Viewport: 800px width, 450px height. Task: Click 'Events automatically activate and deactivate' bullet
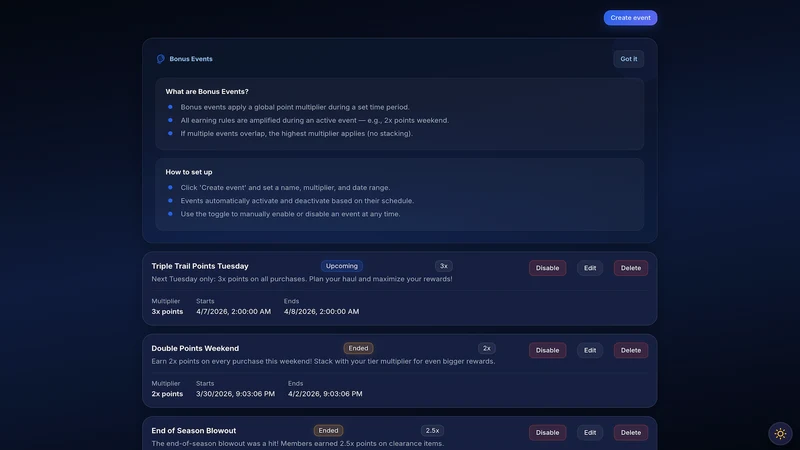click(297, 201)
